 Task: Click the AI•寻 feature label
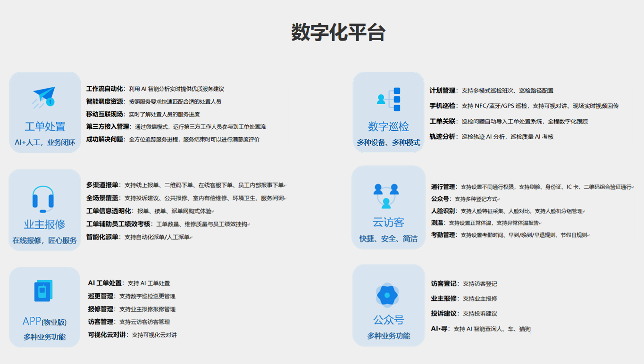pos(440,329)
